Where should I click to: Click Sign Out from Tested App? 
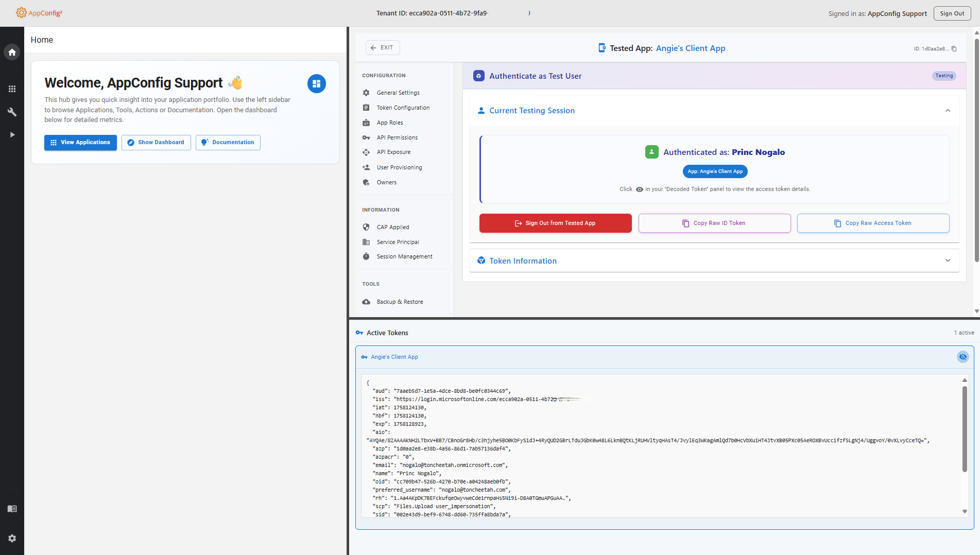555,223
